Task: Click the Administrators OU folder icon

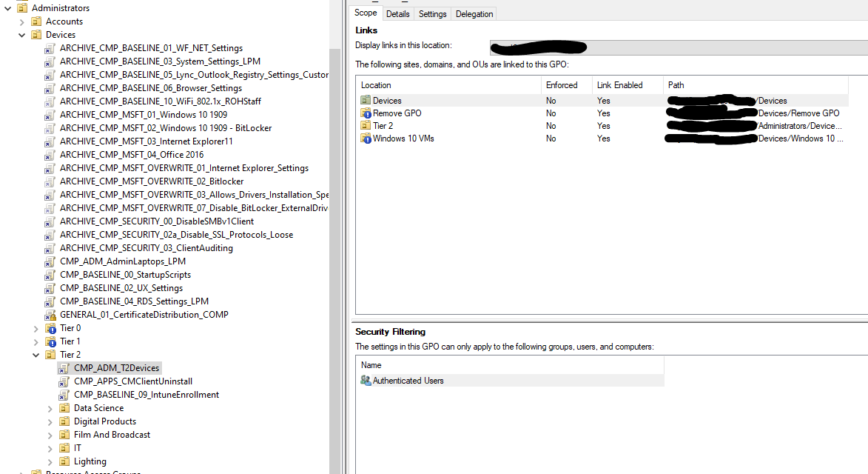Action: pos(22,7)
